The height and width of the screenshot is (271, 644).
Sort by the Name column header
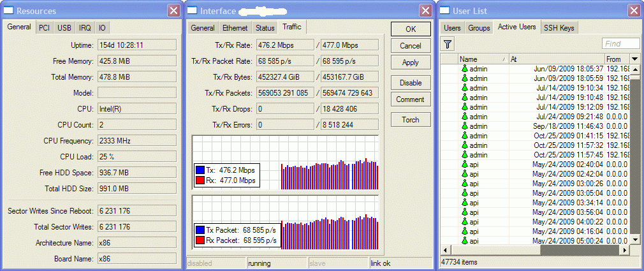483,59
